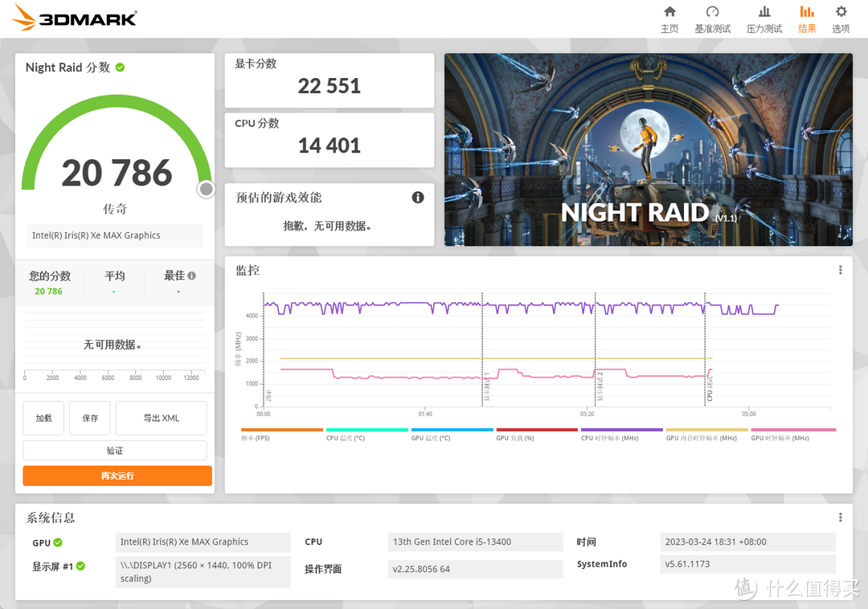
Task: Toggle the CPU 时钟频率 purple legend
Action: pos(621,434)
